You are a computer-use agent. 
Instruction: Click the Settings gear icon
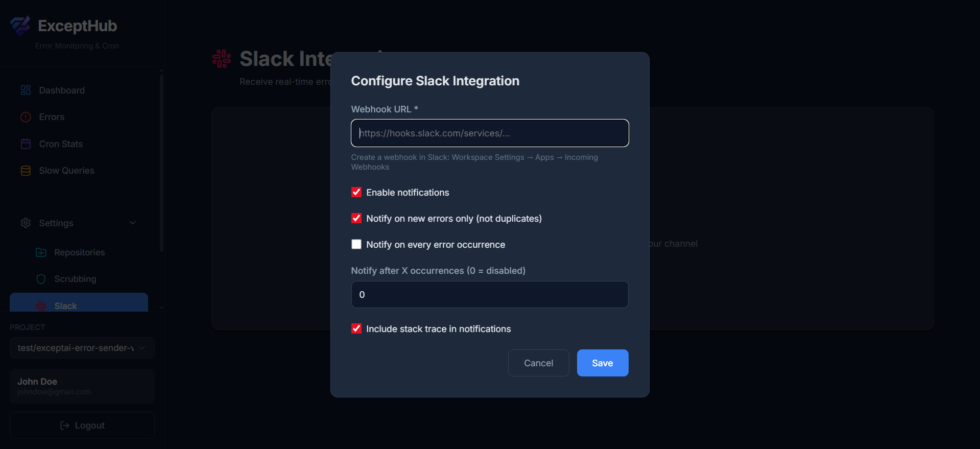[26, 223]
